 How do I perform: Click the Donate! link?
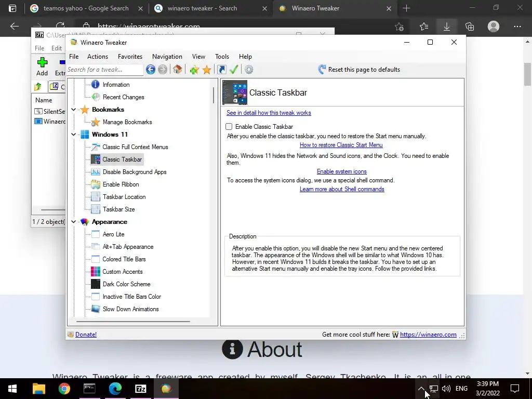point(86,335)
